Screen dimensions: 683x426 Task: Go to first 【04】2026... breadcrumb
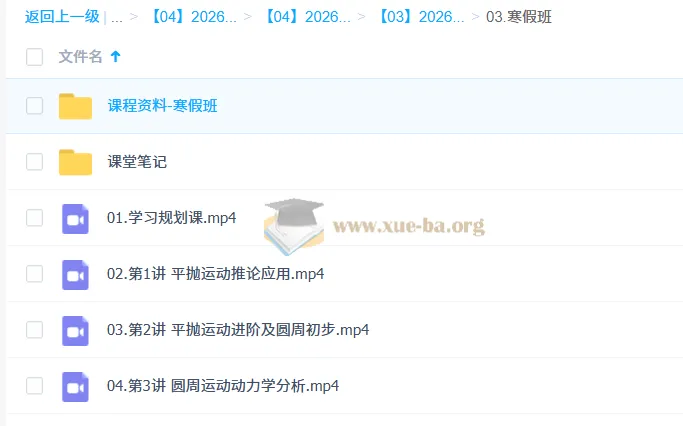point(193,17)
